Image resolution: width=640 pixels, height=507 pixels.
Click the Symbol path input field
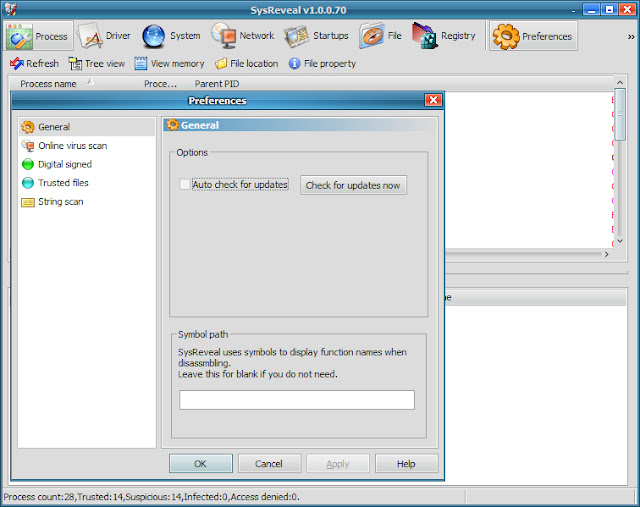tap(297, 400)
